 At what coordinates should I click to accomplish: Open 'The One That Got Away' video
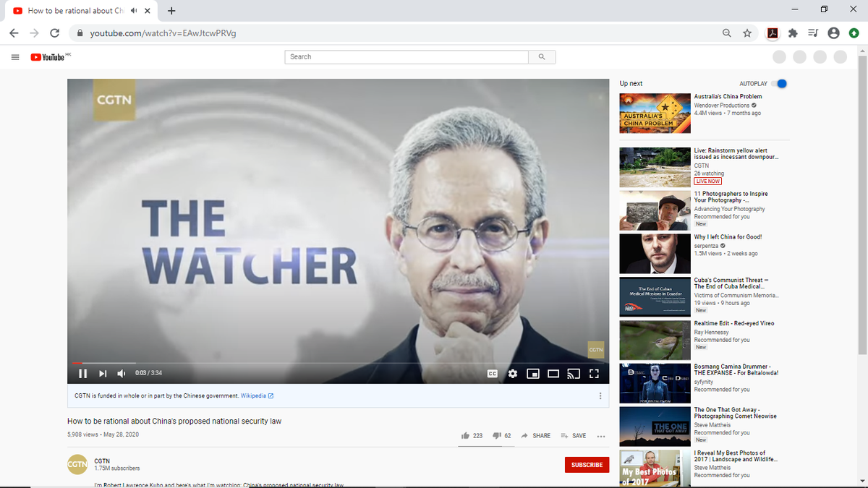(735, 413)
